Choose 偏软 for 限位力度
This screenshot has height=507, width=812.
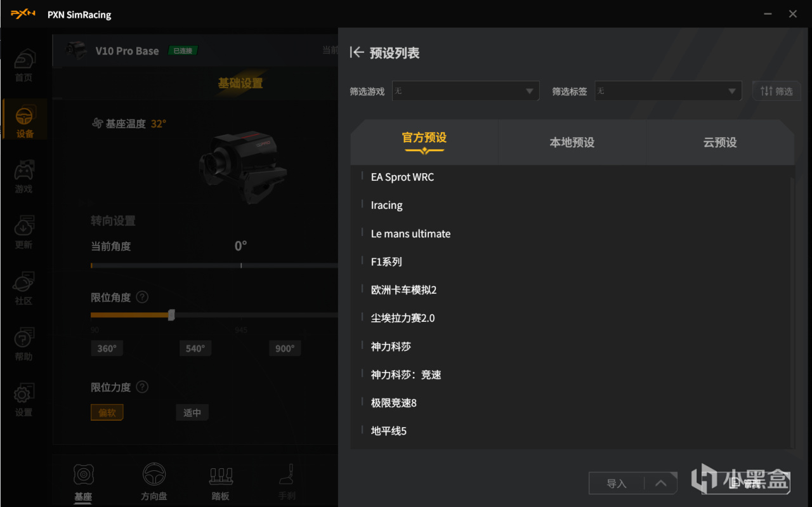[x=107, y=412]
